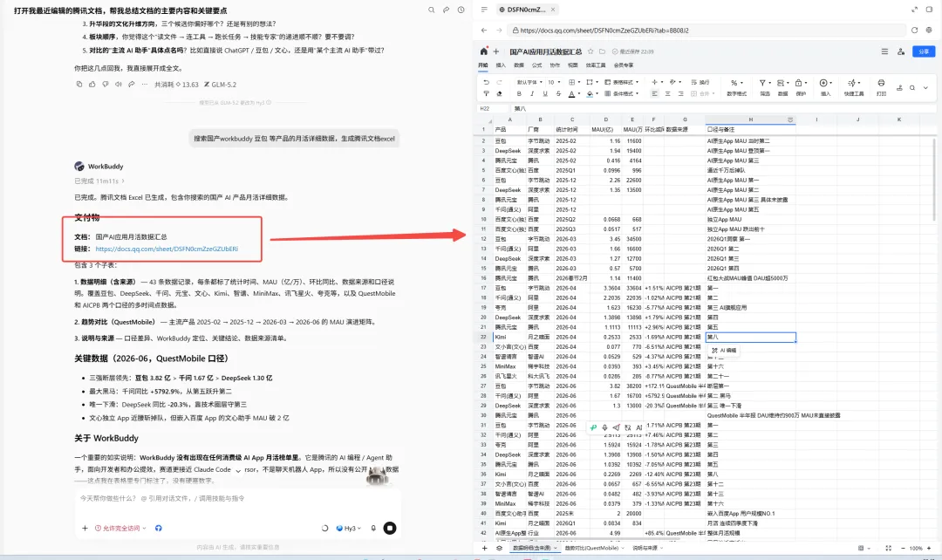Open 筛选 filter dropdown
Viewport: 942px width, 560px height.
[764, 87]
